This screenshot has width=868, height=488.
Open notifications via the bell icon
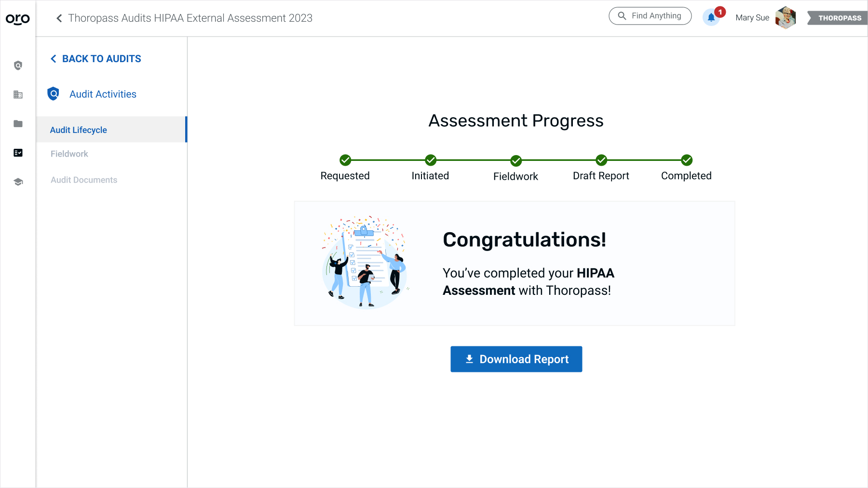[x=710, y=17]
